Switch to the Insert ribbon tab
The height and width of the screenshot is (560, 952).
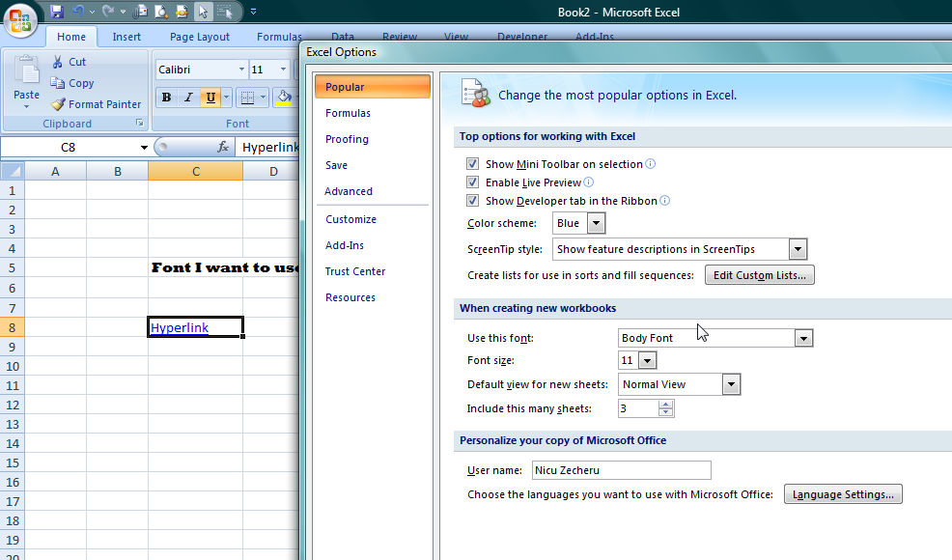(x=126, y=37)
